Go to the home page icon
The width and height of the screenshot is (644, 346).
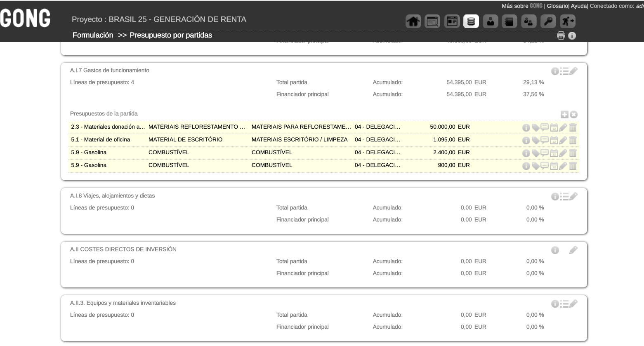[413, 21]
